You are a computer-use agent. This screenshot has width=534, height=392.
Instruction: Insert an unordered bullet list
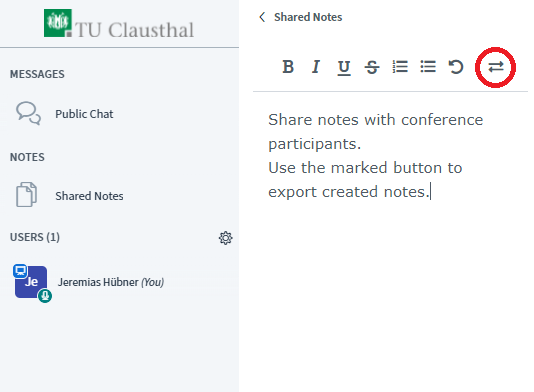(428, 66)
